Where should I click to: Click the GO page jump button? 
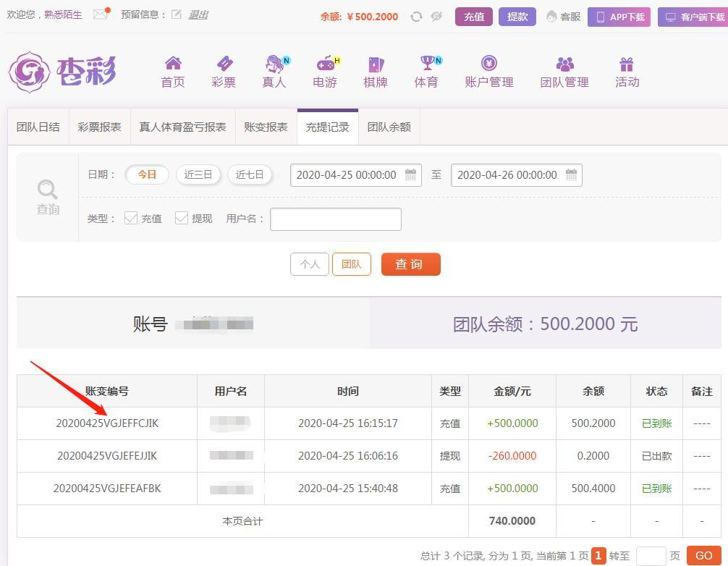coord(703,555)
